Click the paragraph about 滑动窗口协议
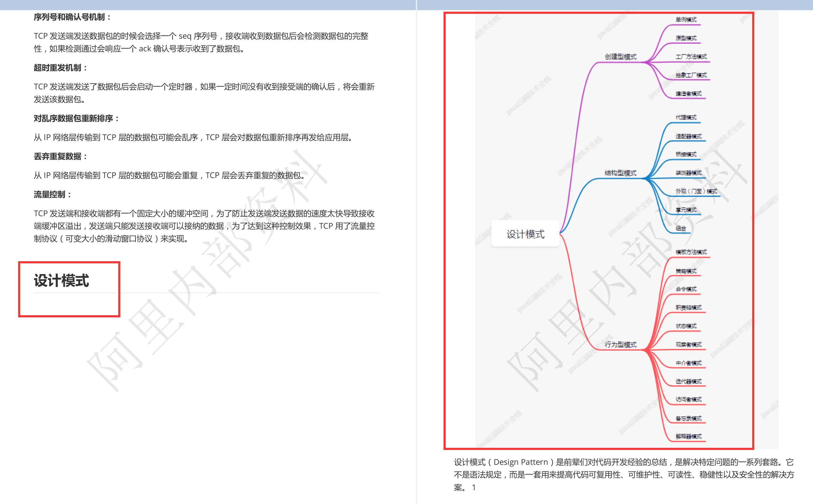 coord(204,226)
